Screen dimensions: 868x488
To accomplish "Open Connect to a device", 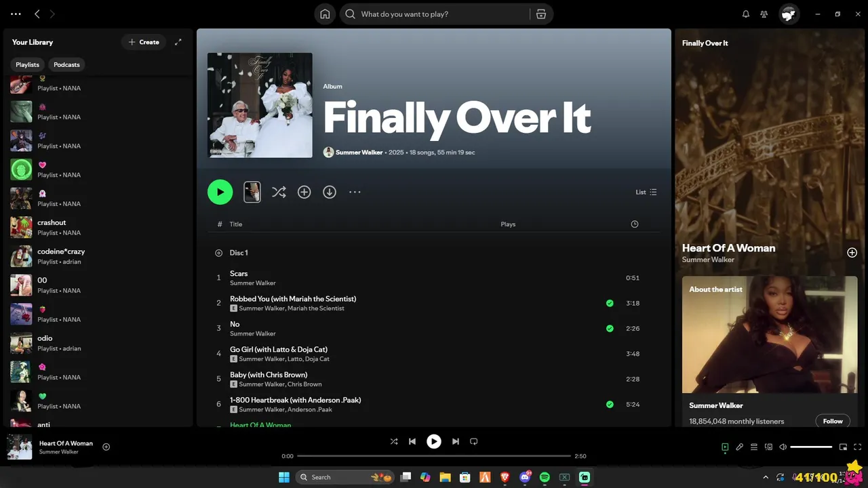I will click(769, 447).
